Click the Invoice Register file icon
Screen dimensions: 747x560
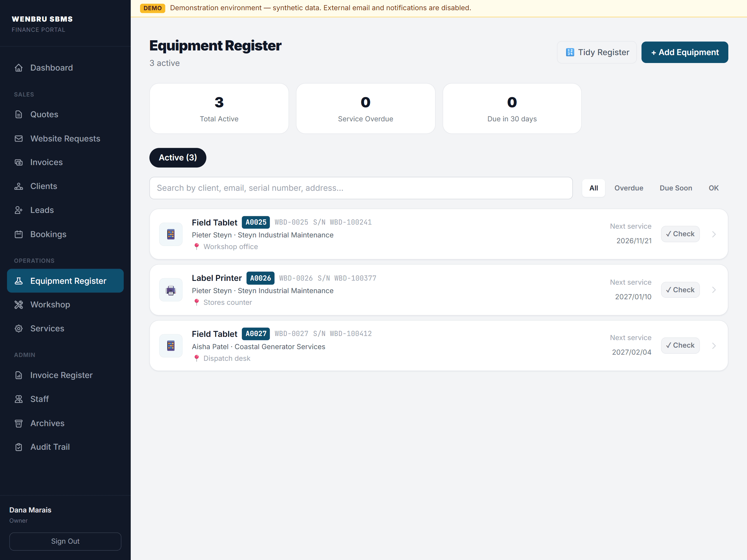coord(19,375)
